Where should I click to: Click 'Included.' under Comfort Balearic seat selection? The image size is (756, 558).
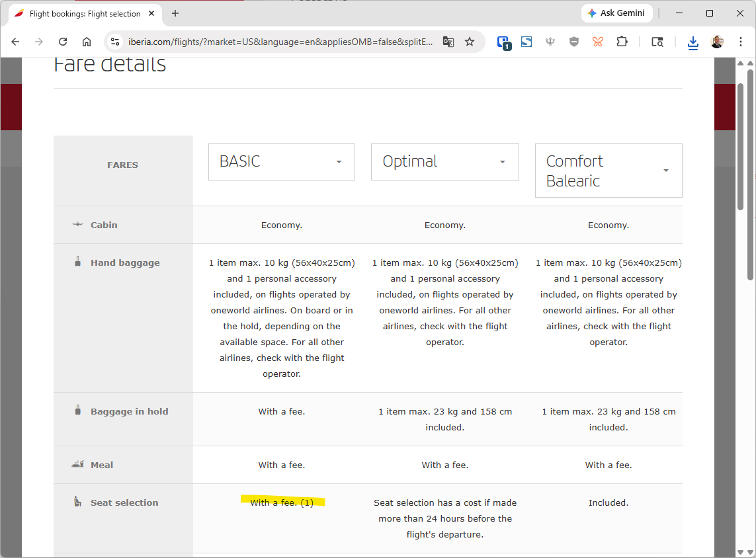[609, 502]
